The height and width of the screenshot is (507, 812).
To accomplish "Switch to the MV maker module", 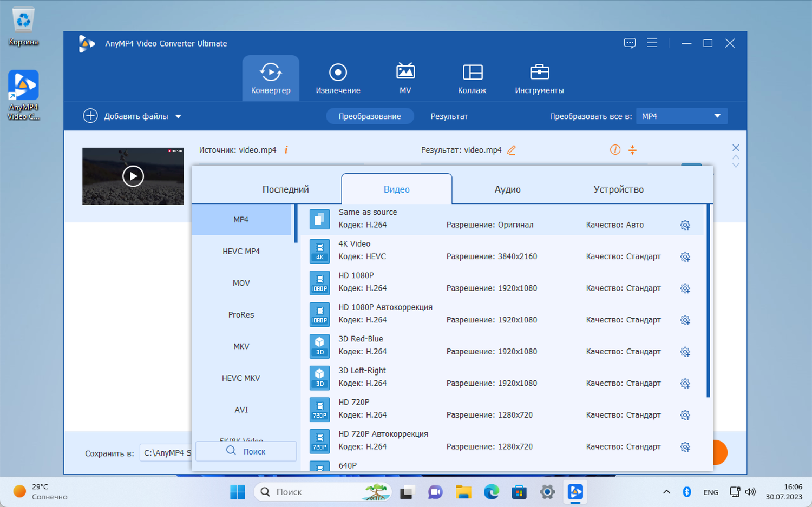I will click(405, 78).
